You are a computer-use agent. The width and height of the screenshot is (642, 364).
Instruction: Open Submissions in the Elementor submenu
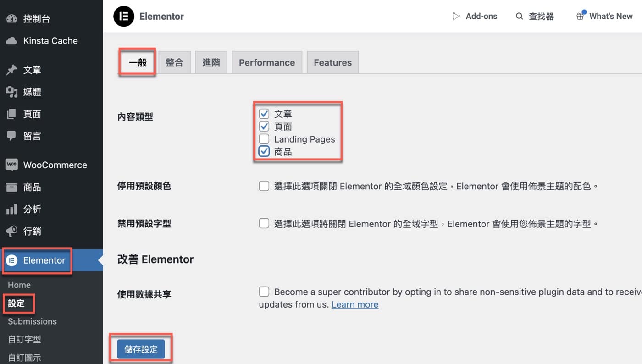click(32, 321)
